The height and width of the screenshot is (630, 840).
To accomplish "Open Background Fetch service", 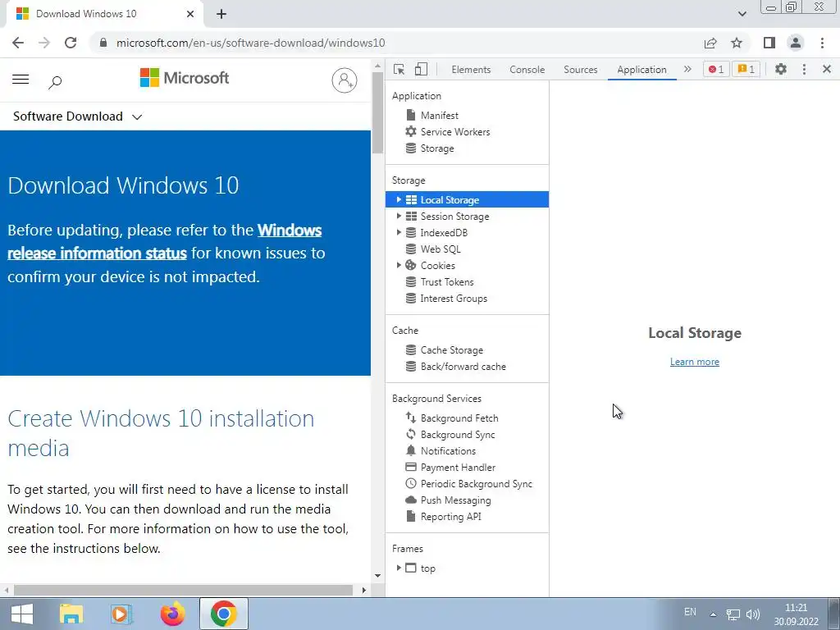I will coord(459,418).
